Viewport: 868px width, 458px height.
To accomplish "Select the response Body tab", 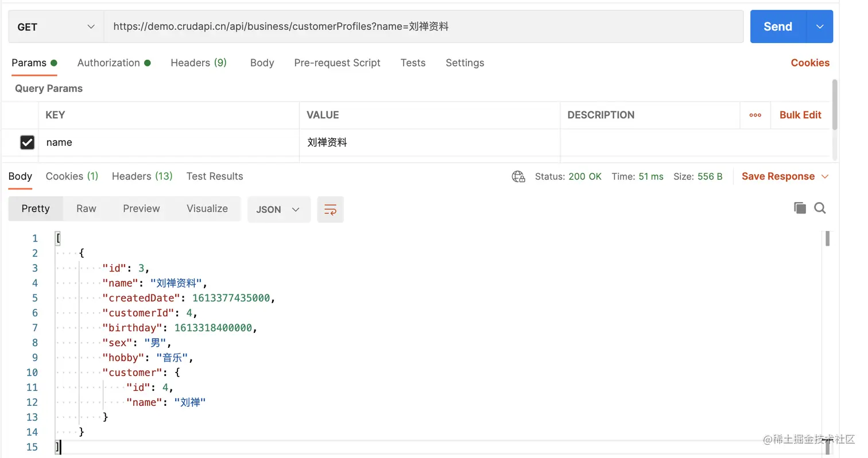I will point(20,176).
